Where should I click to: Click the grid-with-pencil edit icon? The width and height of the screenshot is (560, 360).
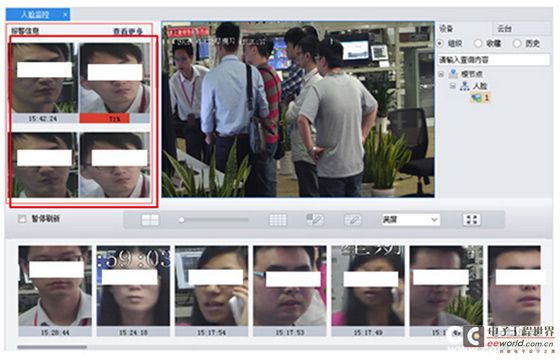(x=315, y=219)
